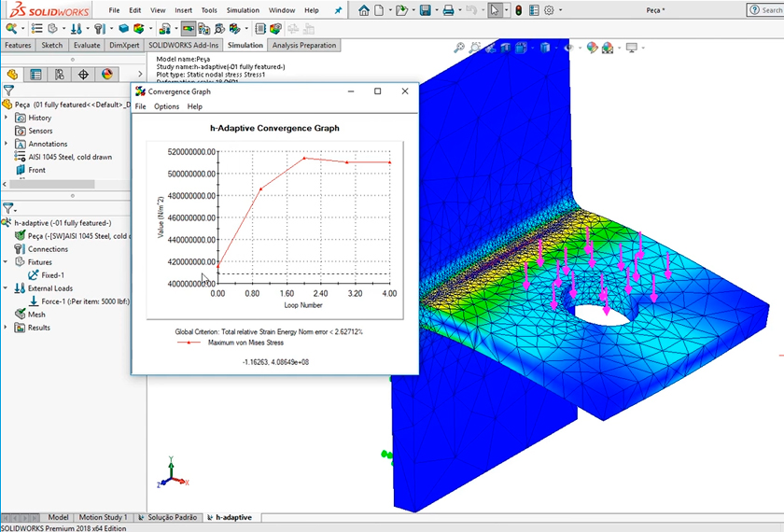The image size is (784, 532).
Task: Toggle the stress plot display button
Action: [189, 29]
